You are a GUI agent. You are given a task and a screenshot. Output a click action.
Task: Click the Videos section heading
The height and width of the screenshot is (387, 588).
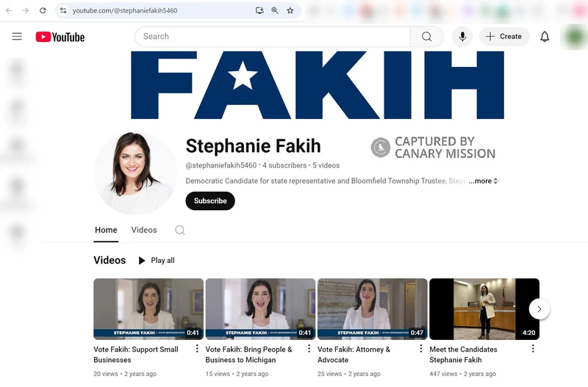click(110, 261)
